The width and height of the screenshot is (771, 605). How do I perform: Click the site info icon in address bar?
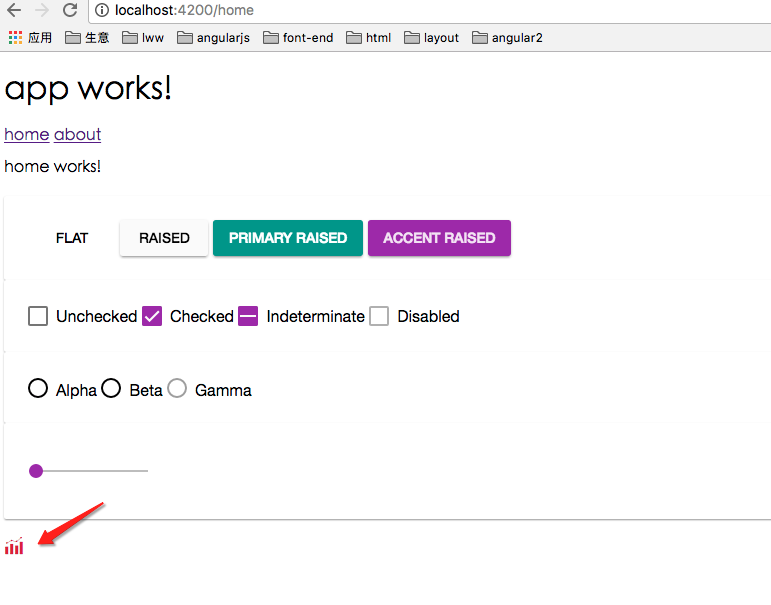pos(102,10)
